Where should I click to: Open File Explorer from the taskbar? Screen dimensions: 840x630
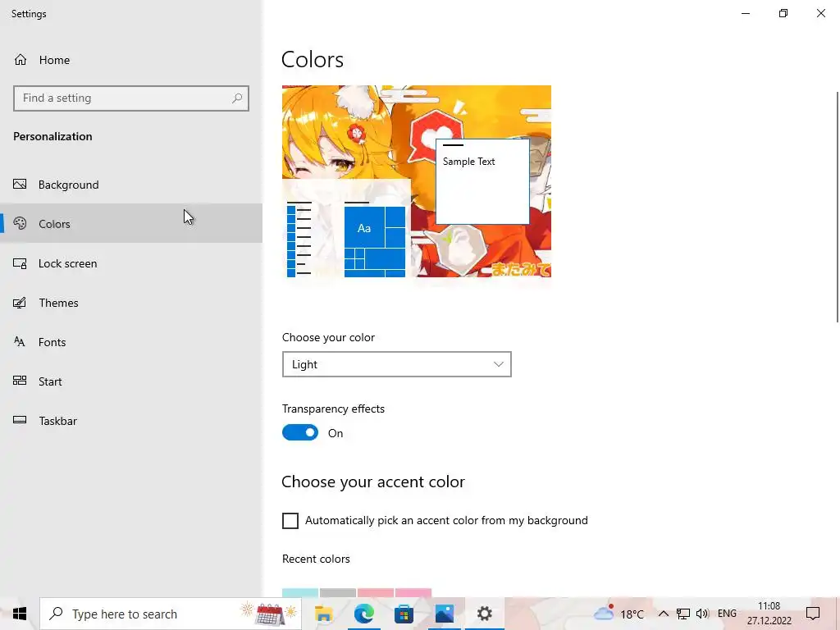[x=323, y=614]
